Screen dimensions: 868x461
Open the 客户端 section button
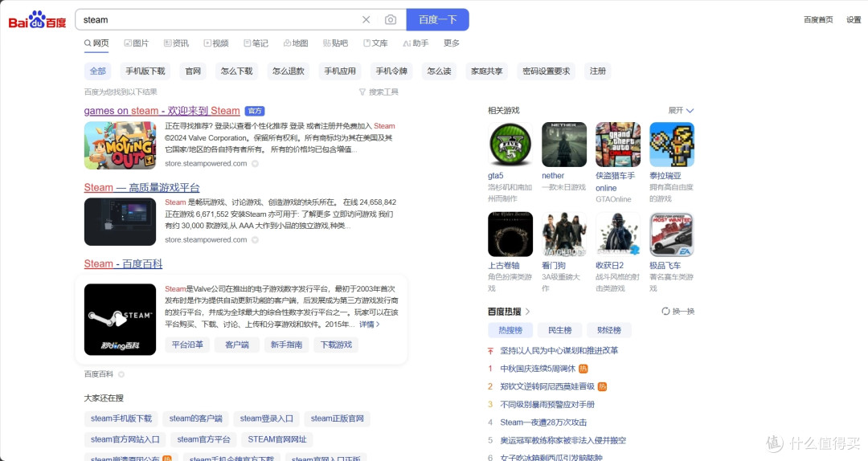237,345
